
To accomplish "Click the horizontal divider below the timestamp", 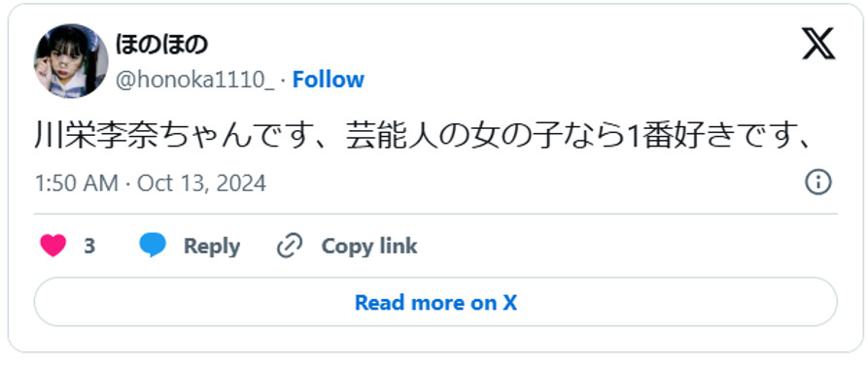I will click(435, 214).
